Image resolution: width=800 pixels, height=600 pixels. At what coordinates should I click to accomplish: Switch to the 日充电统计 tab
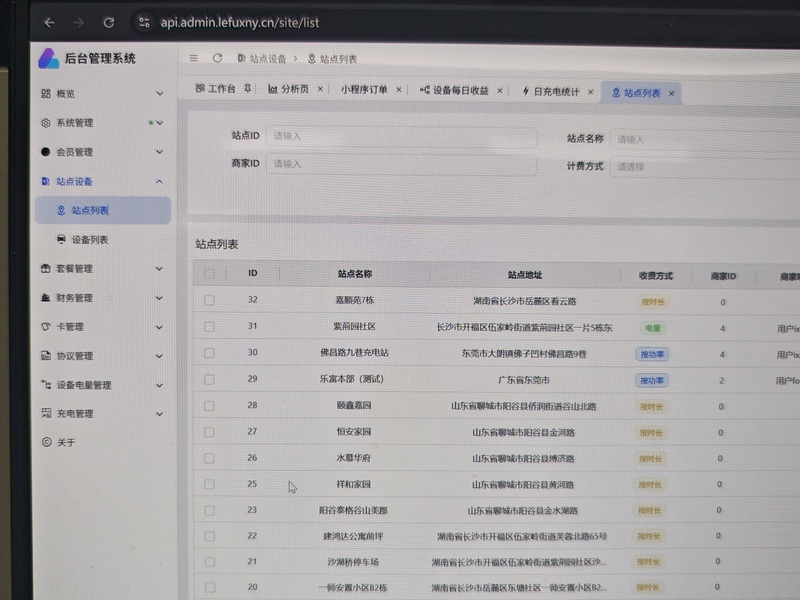click(551, 92)
